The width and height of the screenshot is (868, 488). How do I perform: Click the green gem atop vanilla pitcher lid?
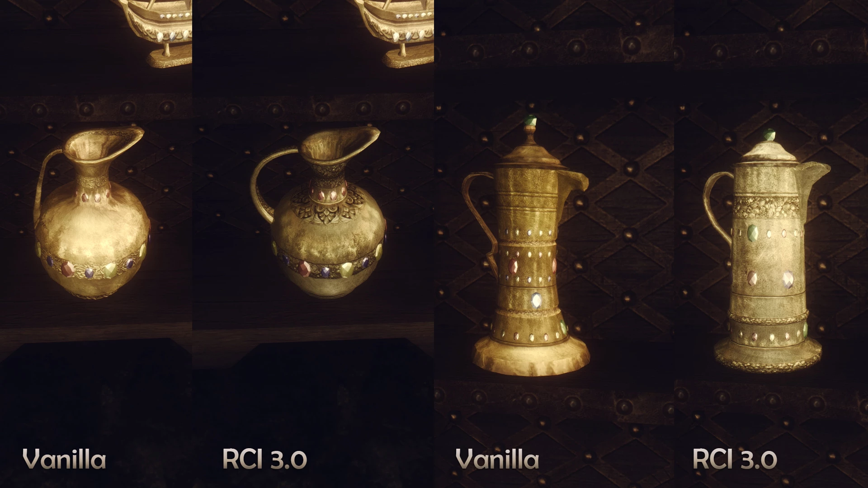click(x=530, y=121)
